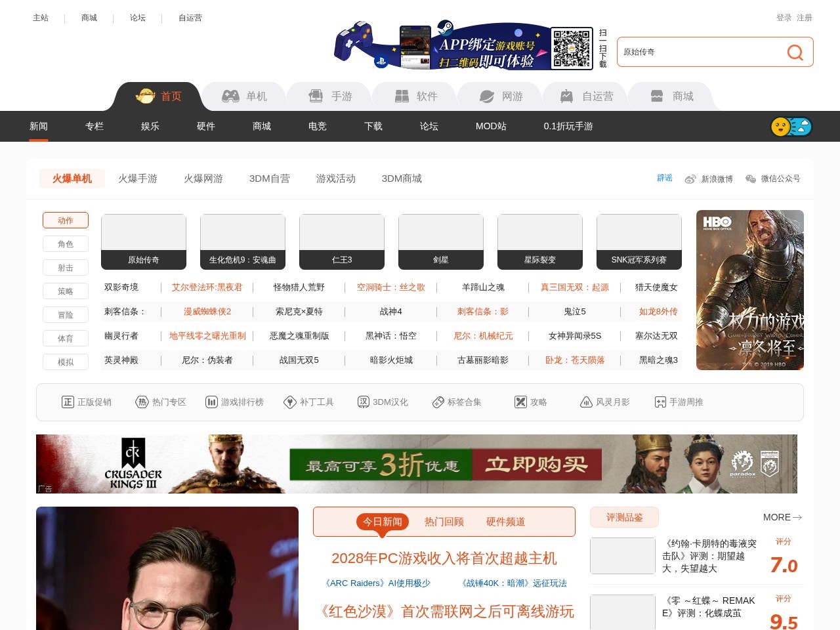Expand MORE in the 评测品鉴 section
Screen dimensions: 840x630
pos(782,517)
